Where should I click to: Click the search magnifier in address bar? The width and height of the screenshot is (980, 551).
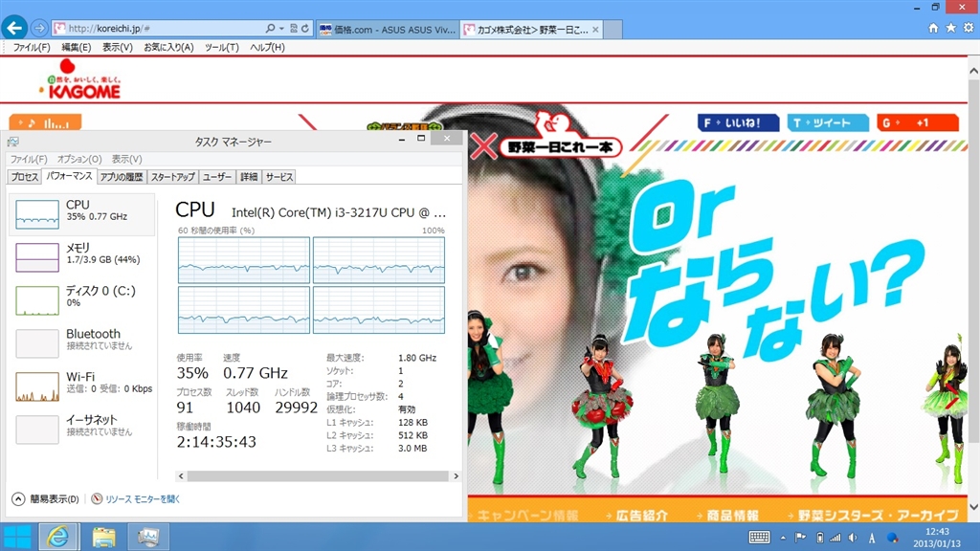coord(270,28)
